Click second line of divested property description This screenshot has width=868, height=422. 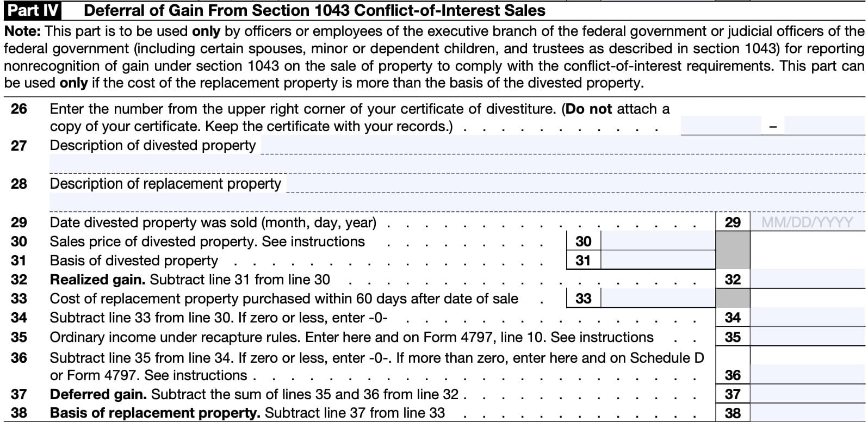click(457, 164)
